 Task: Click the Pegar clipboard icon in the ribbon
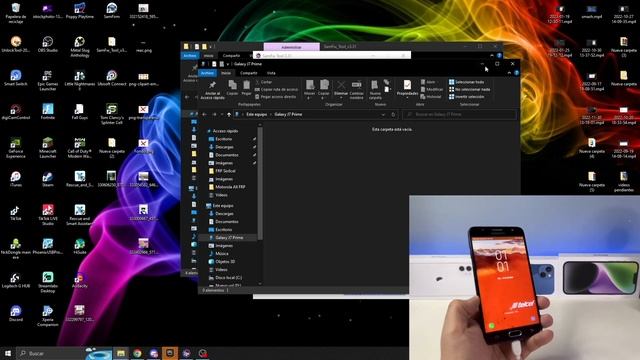pos(247,87)
